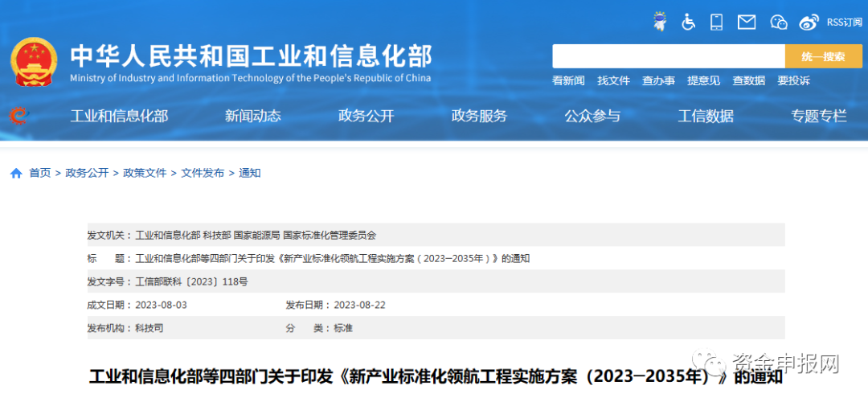
Task: Open the 查办事 quick link
Action: [x=658, y=81]
